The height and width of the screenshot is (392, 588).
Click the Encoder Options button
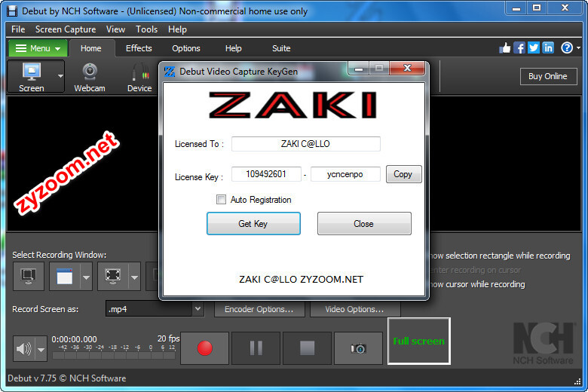point(259,309)
